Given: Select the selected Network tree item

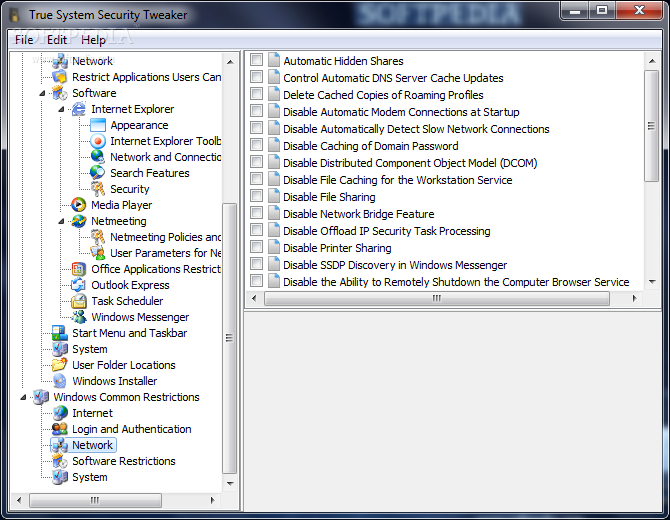Looking at the screenshot, I should [92, 445].
